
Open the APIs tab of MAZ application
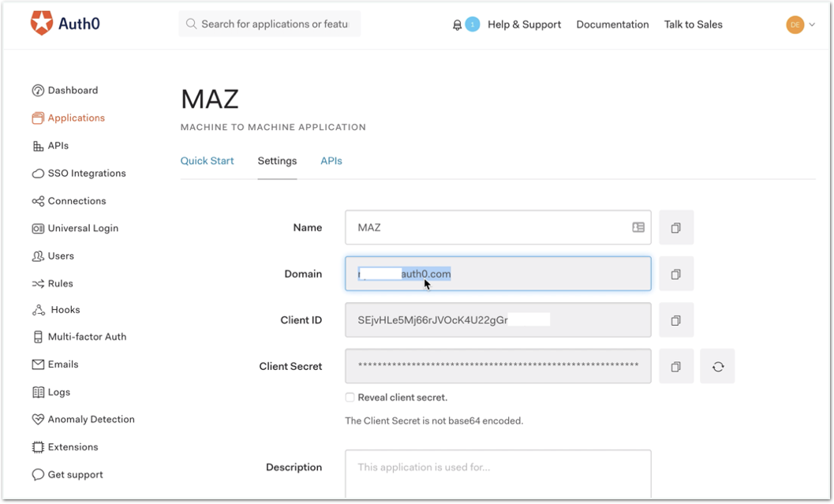(x=331, y=161)
